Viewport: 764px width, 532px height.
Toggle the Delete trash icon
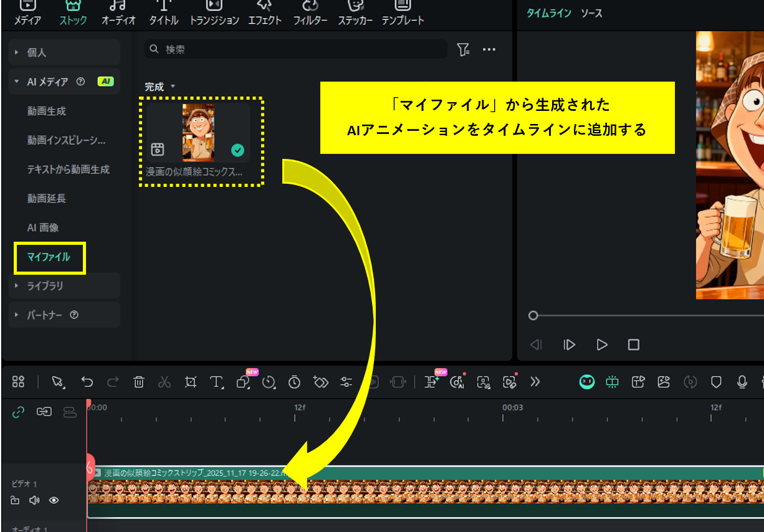click(138, 382)
